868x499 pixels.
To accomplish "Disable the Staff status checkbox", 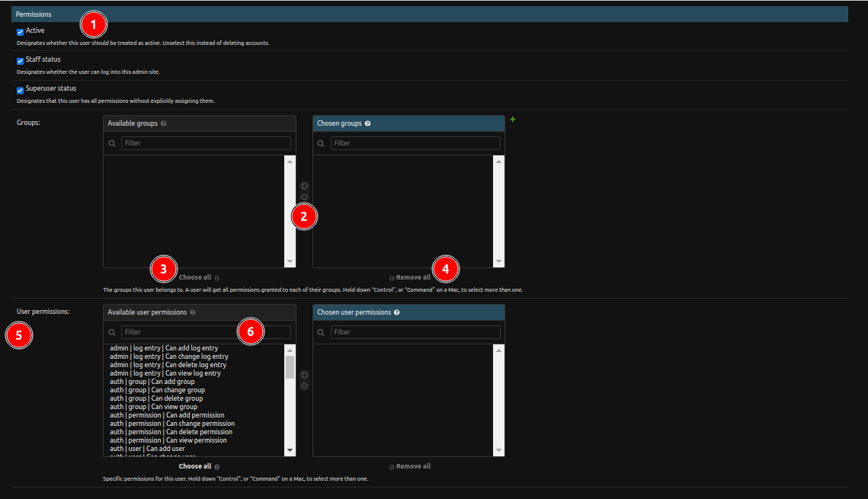I will [x=20, y=60].
